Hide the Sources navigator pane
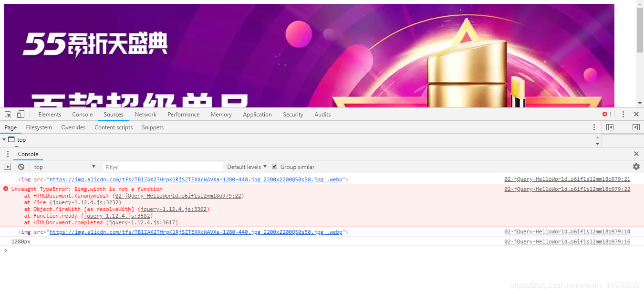Screen dimensions: 644x294 click(610, 127)
